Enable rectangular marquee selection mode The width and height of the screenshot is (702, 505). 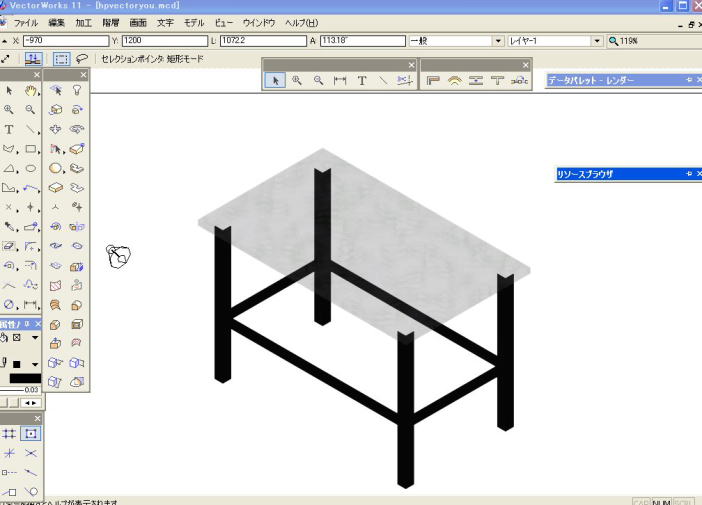click(61, 59)
